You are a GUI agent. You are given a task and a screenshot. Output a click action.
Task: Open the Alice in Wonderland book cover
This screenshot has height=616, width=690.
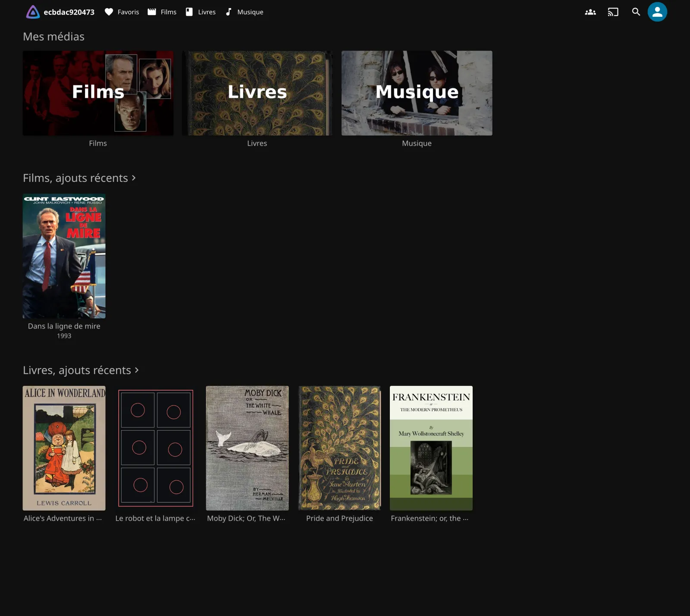64,448
